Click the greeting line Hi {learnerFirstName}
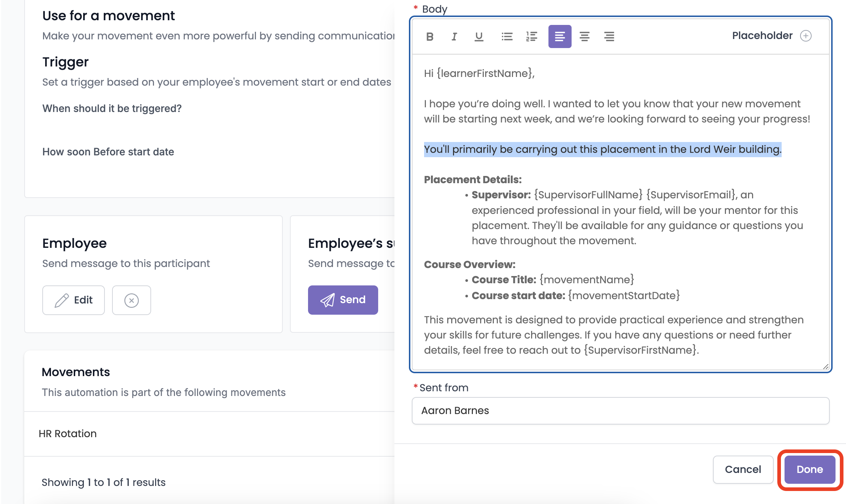The width and height of the screenshot is (846, 504). [x=479, y=73]
